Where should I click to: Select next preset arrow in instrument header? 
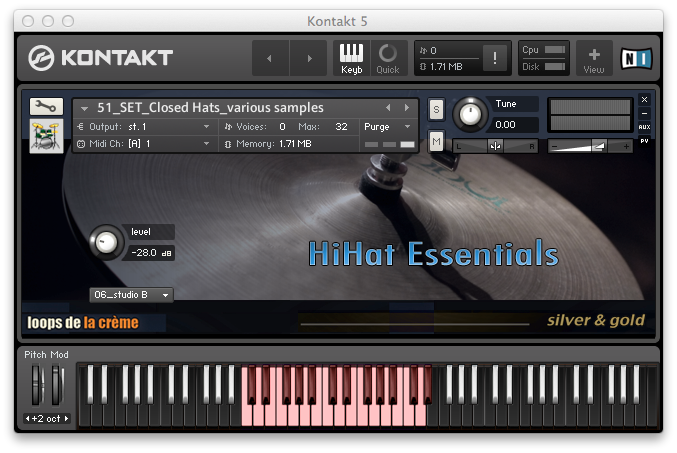coord(407,108)
